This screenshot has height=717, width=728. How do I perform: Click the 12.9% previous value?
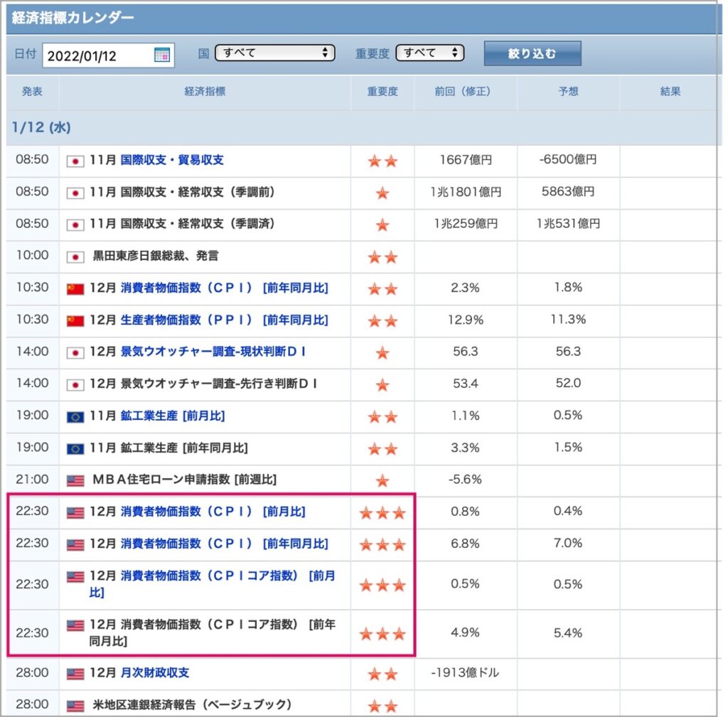pyautogui.click(x=466, y=320)
